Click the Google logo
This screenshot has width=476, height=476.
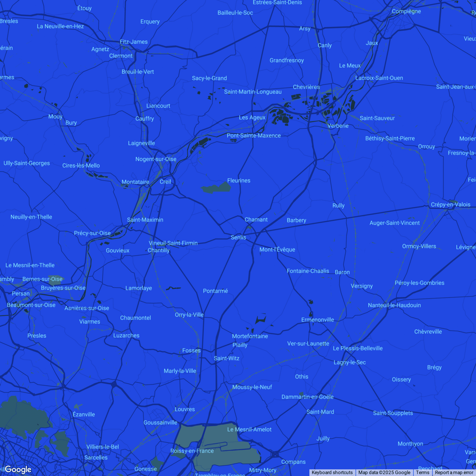tap(18, 470)
